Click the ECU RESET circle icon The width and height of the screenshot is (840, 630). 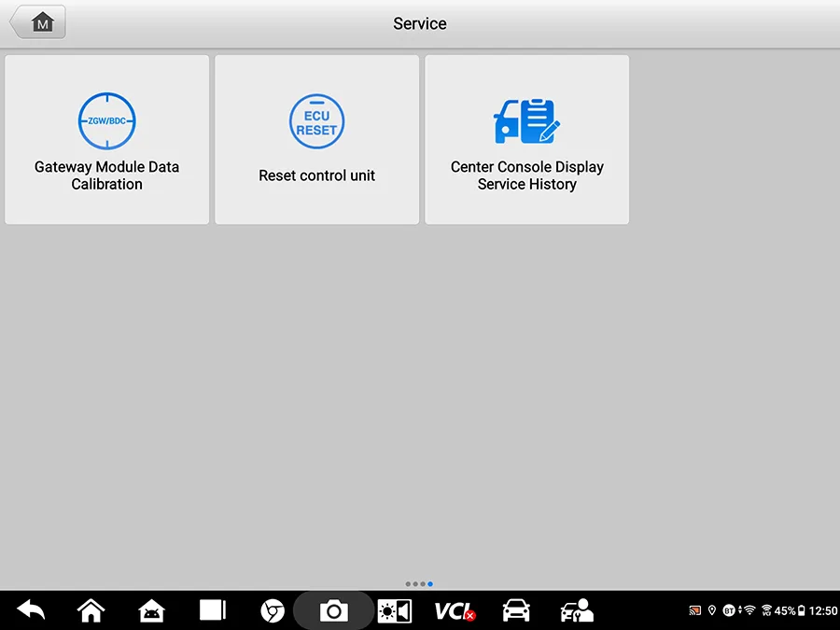coord(316,121)
